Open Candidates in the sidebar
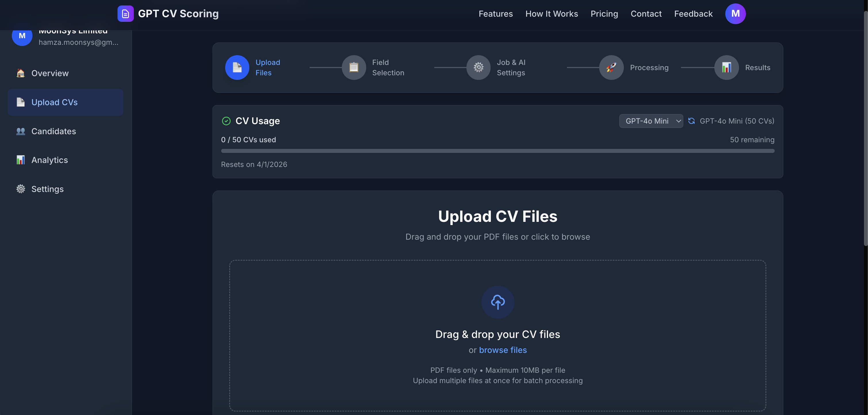Image resolution: width=868 pixels, height=415 pixels. pos(54,131)
